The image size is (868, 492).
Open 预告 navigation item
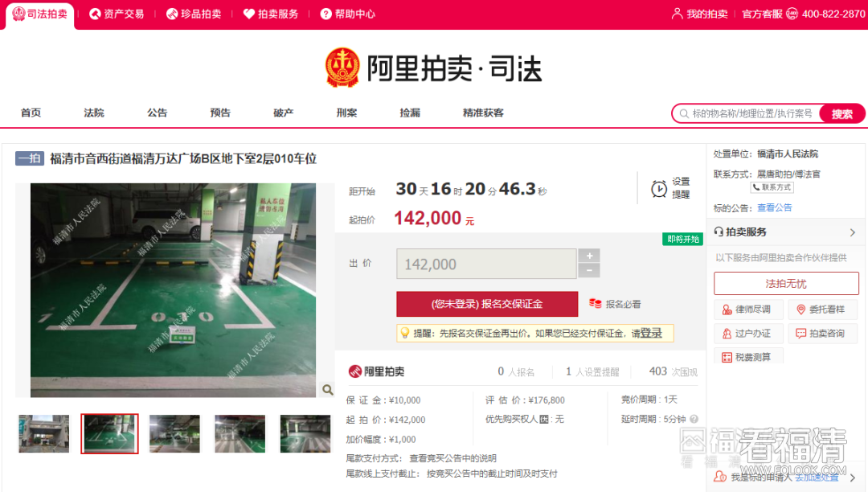coord(220,113)
